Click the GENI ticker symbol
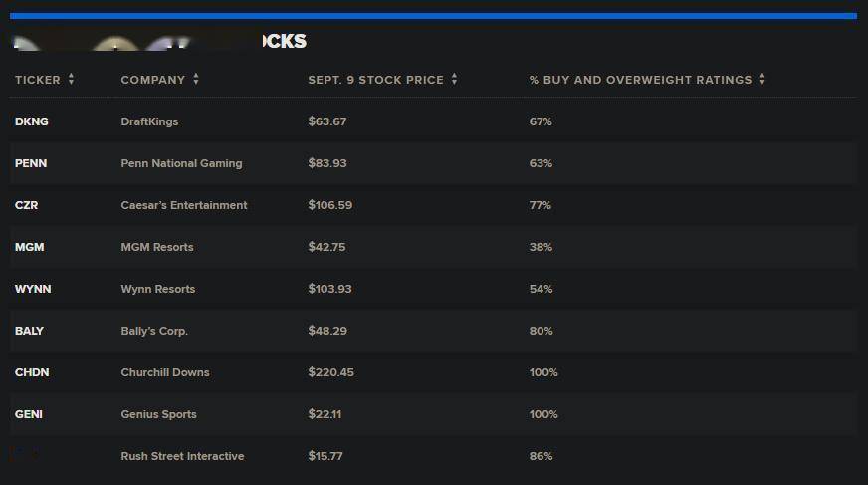The height and width of the screenshot is (485, 868). (29, 414)
